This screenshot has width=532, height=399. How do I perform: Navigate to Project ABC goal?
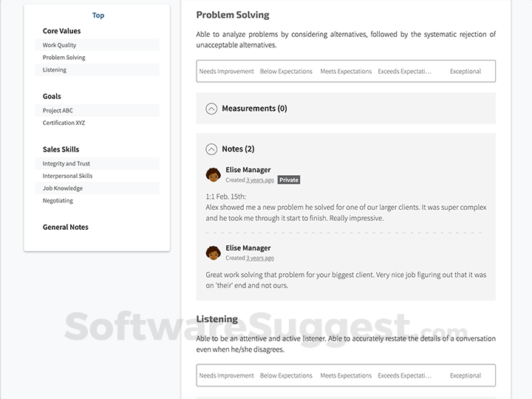[58, 111]
